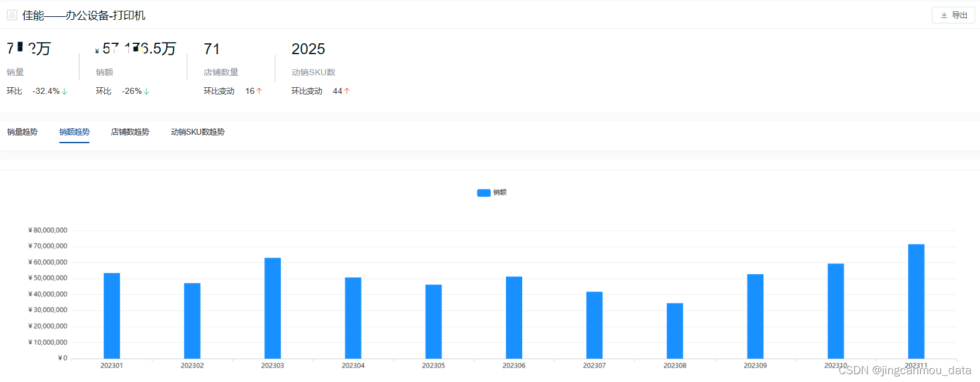Click the 导出 export button
This screenshot has height=382, width=980.
953,15
